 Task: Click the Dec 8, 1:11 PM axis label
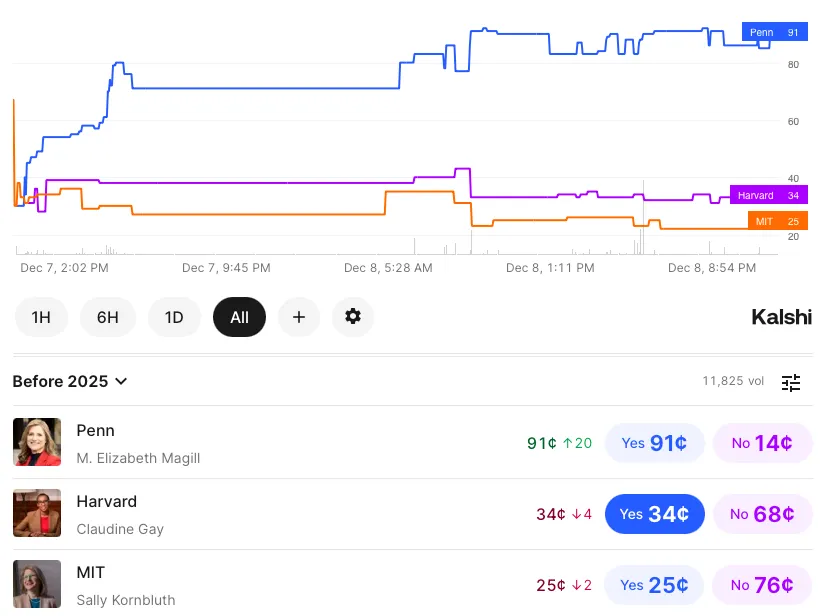pos(550,268)
